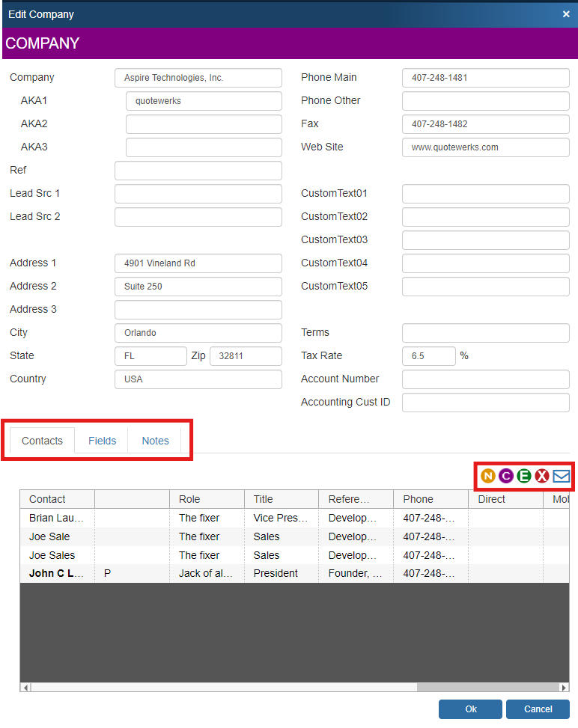Click the right scroll arrow of the contacts grid
Image resolution: width=578 pixels, height=728 pixels.
564,687
